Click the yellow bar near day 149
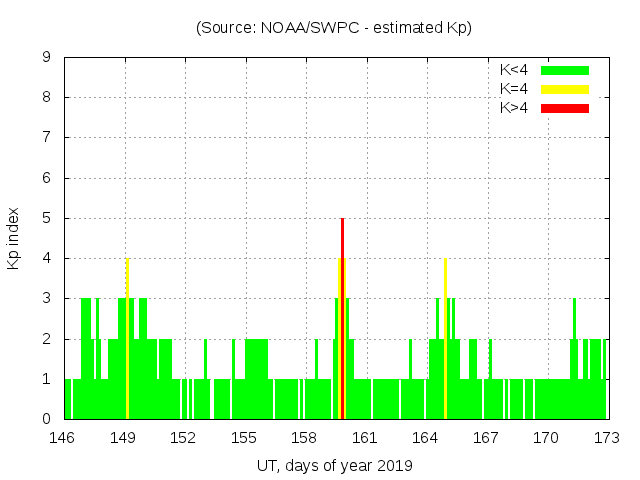This screenshot has width=640, height=480. click(x=127, y=340)
